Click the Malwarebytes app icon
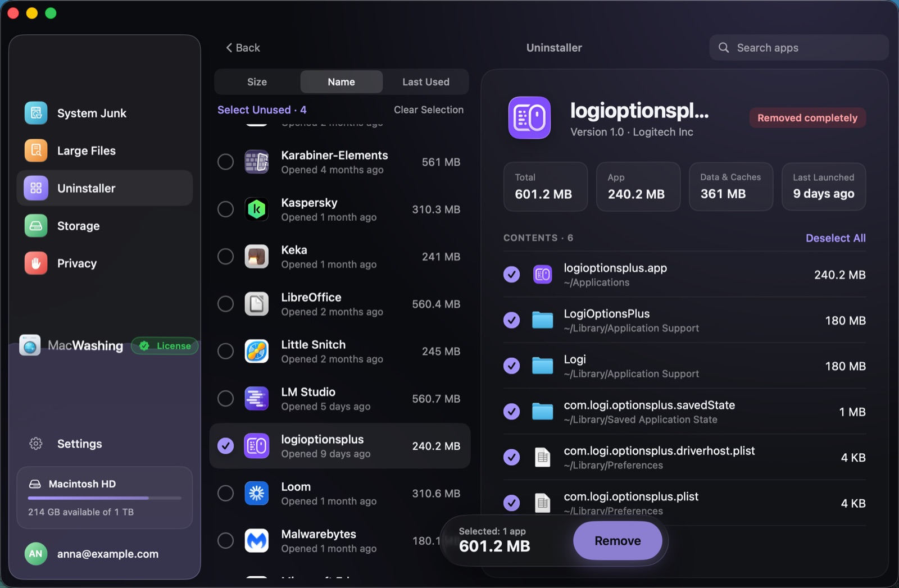899x588 pixels. coord(257,541)
